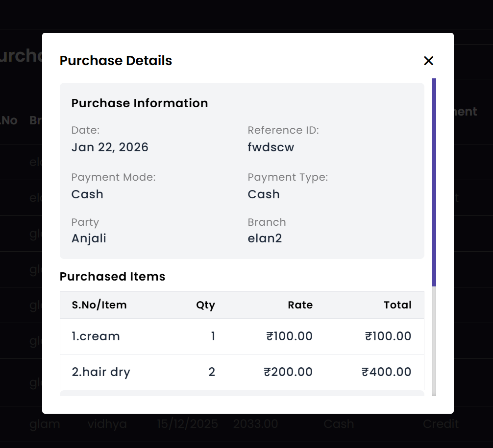Close the Purchase Details dialog
Image resolution: width=493 pixels, height=448 pixels.
pyautogui.click(x=429, y=61)
